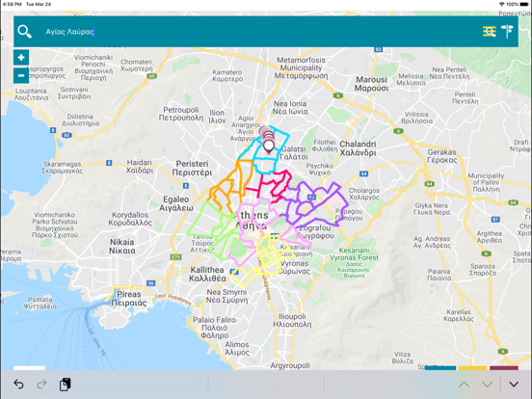Click the Melissia Μελίσσια map label

click(411, 79)
